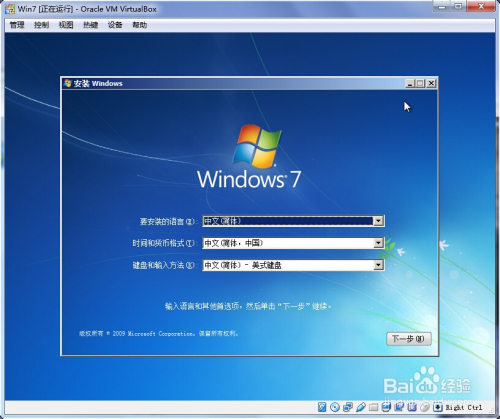Open the 设备 menu
Screen dimensions: 500x419
115,25
